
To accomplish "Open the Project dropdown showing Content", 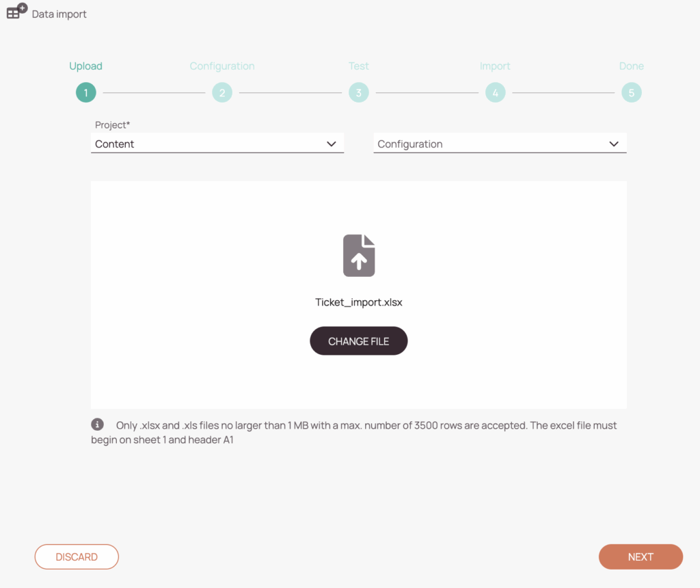I will [217, 144].
